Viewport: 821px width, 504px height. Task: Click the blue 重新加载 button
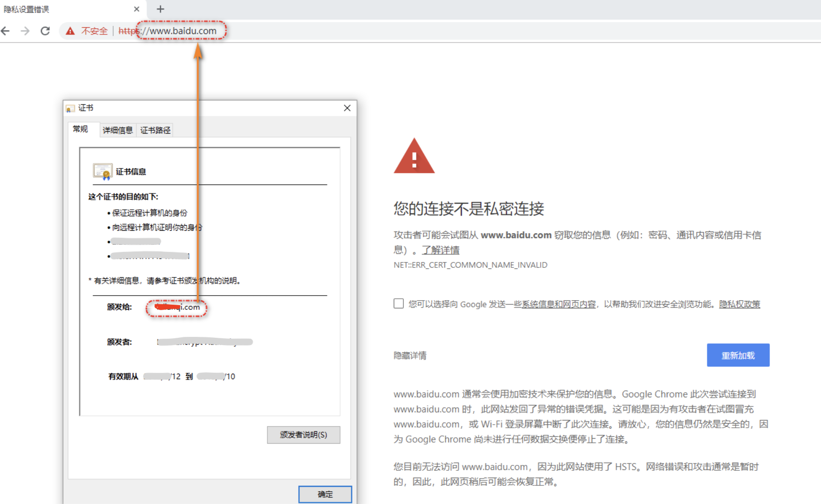(x=738, y=355)
